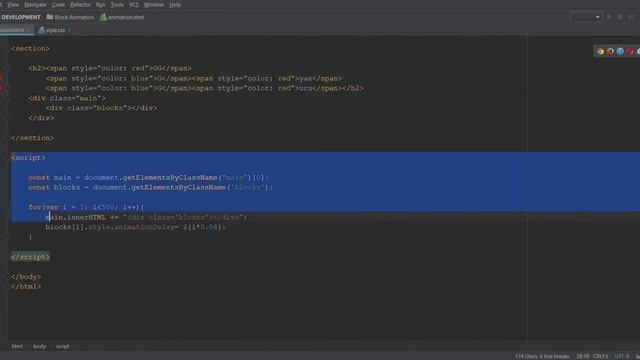Click the const main declaration line
The image size is (640, 360).
(149, 178)
